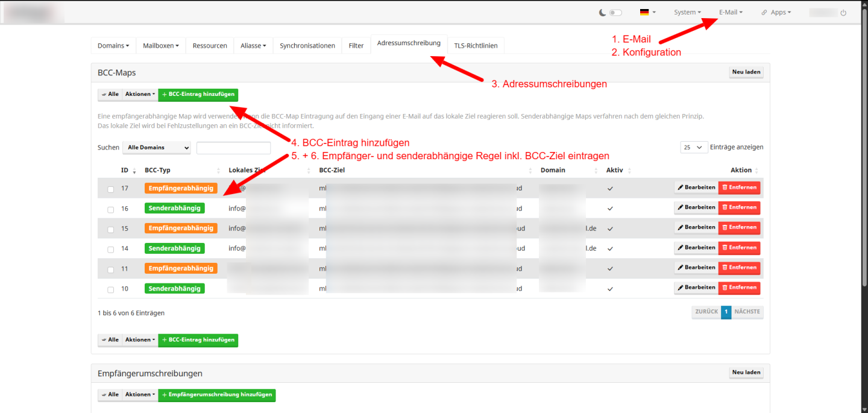Click the power logout icon in top bar
The height and width of the screenshot is (413, 868).
843,13
